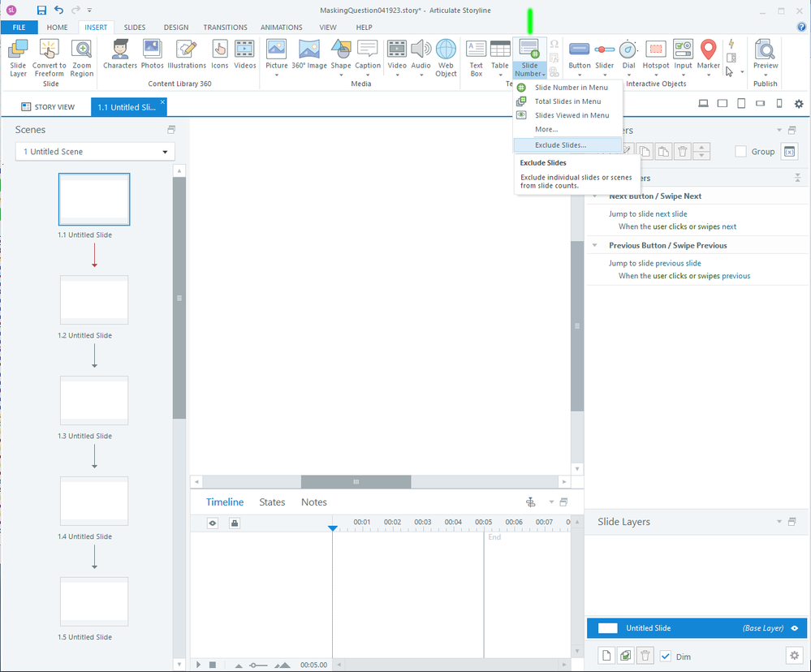The height and width of the screenshot is (672, 811).
Task: Collapse the Next Button / Swipe Next trigger
Action: (594, 196)
